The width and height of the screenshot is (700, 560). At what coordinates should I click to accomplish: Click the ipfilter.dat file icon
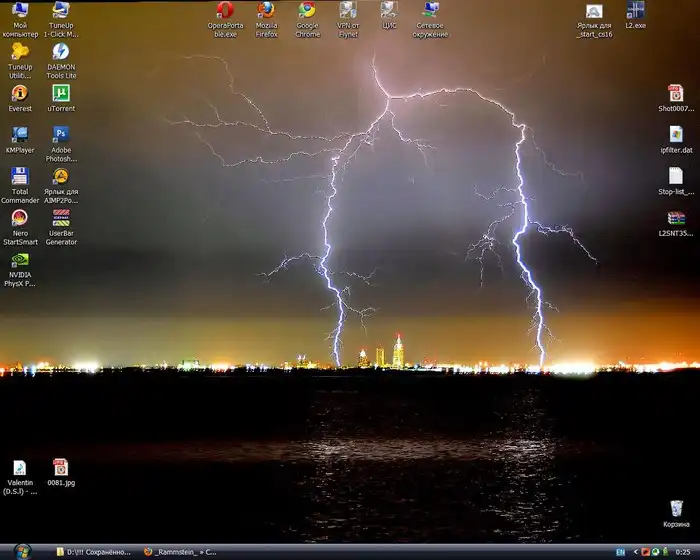coord(676,135)
